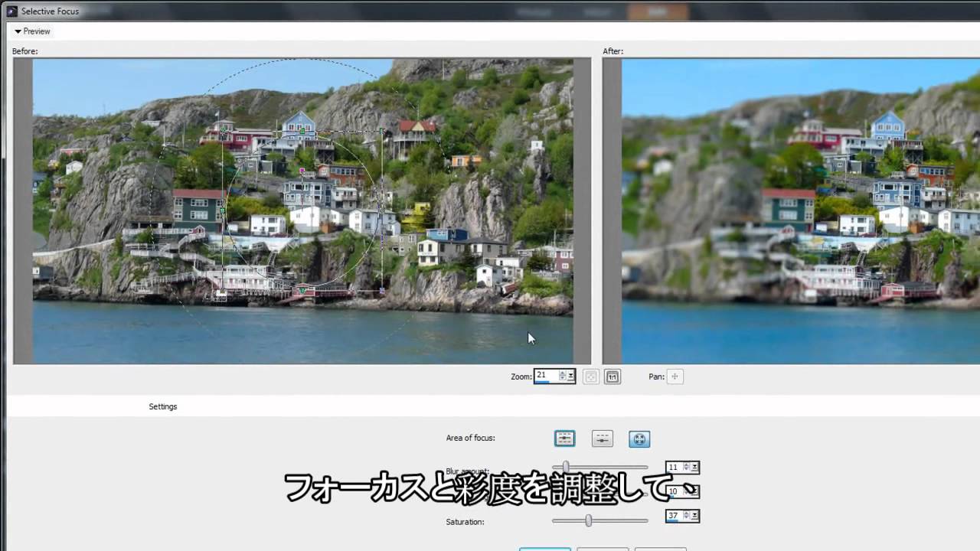This screenshot has height=551, width=980.
Task: Click the fit image to window icon
Action: tap(591, 377)
